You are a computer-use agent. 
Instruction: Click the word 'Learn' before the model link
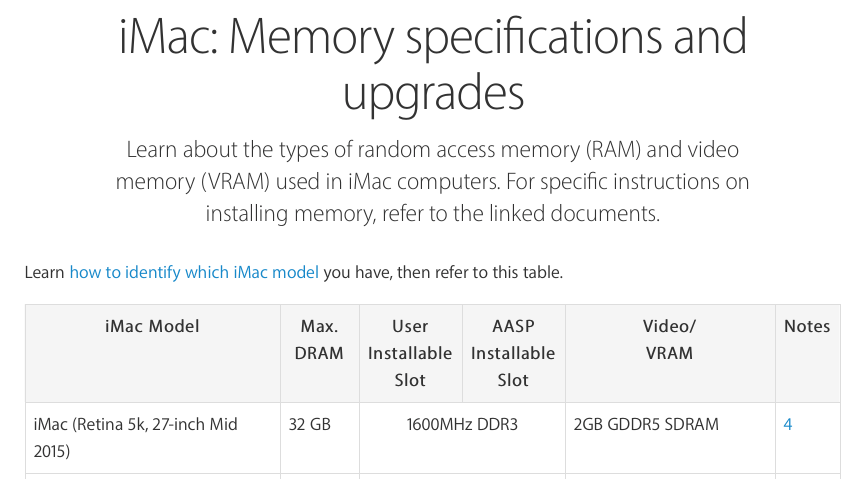click(45, 272)
